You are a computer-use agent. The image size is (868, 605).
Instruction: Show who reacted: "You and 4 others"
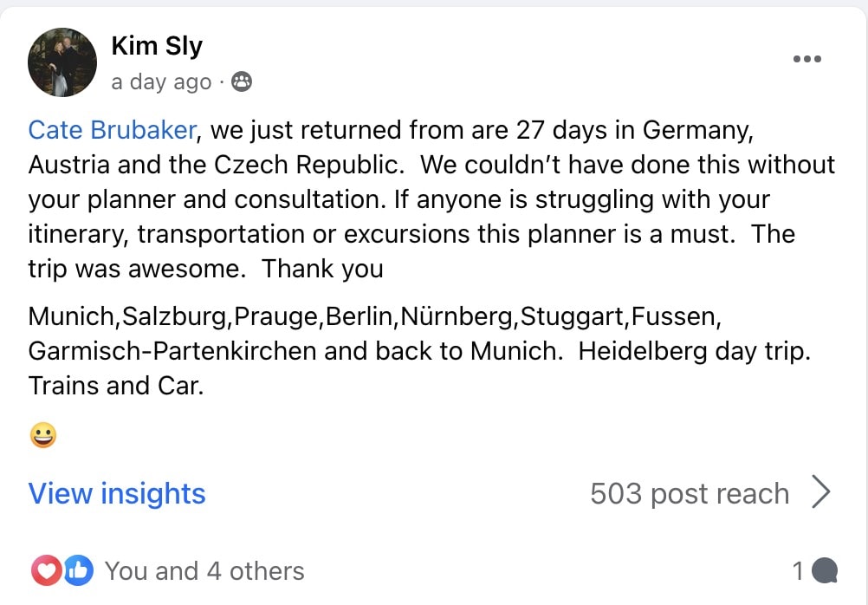click(x=204, y=571)
